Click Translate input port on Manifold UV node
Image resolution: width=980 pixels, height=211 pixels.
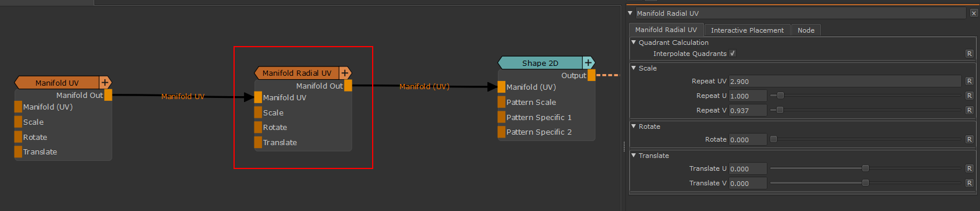click(18, 152)
